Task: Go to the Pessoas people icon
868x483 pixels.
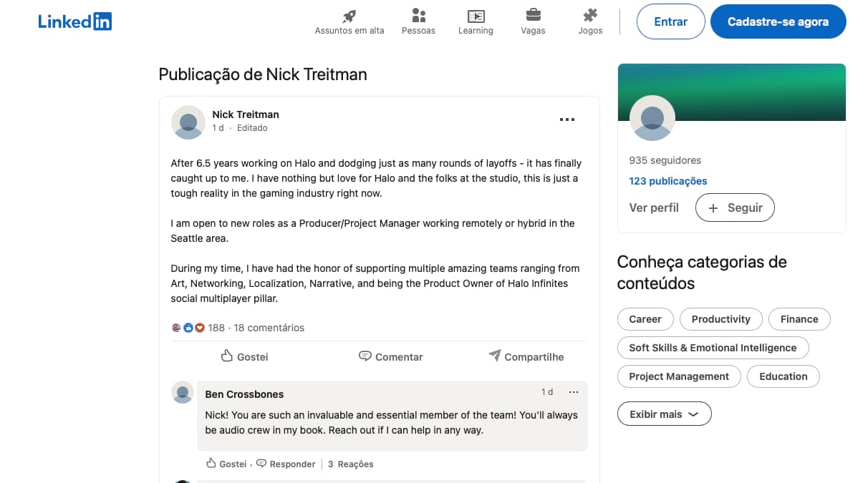Action: pos(419,16)
